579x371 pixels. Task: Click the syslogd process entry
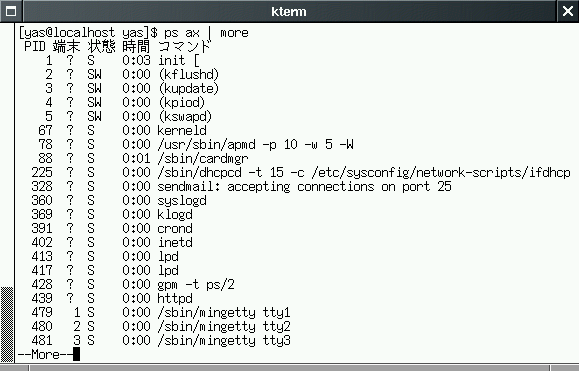[x=182, y=200]
